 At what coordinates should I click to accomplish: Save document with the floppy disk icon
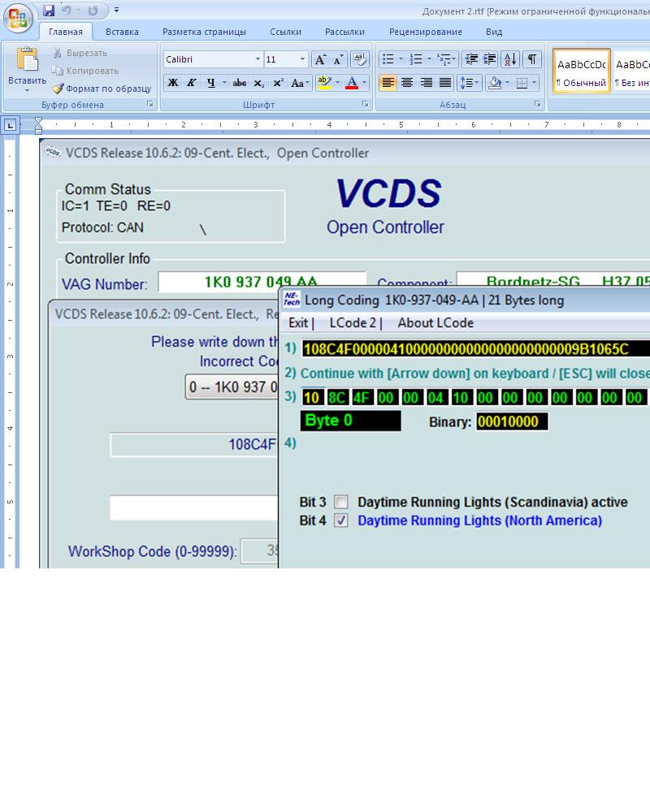pos(50,11)
